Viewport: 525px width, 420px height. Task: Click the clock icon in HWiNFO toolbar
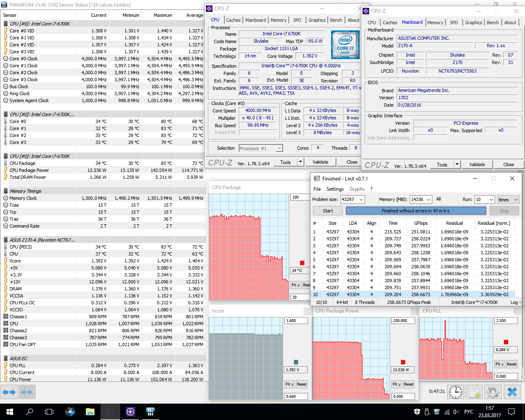coord(455,392)
